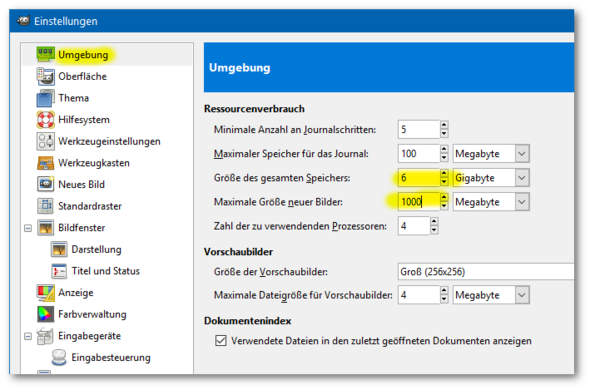This screenshot has width=590, height=390.
Task: Open Werkzeugkasten toolbox icon
Action: (x=46, y=163)
